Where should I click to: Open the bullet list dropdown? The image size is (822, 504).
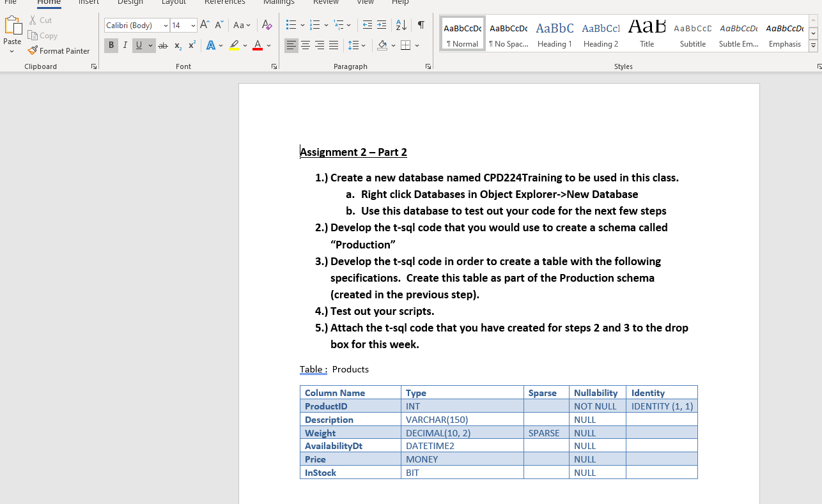click(301, 25)
